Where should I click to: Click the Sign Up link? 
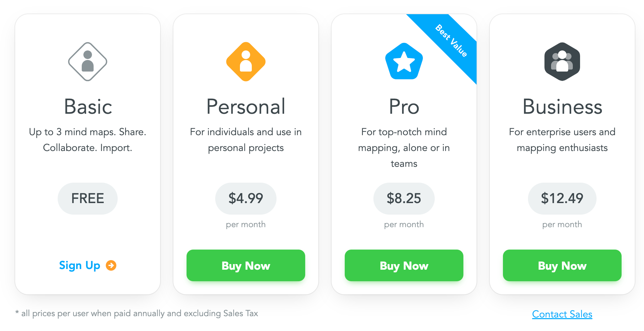point(79,265)
